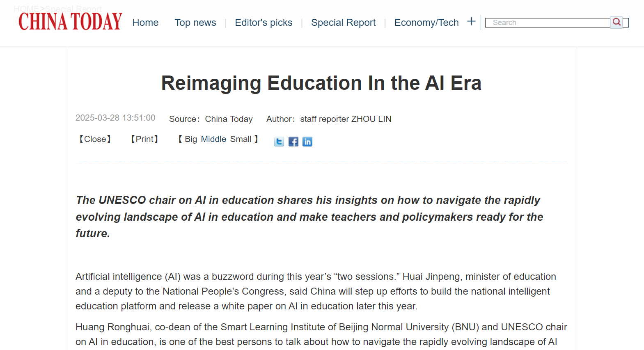Navigate to Special Report in navbar
644x350 pixels.
(x=343, y=23)
